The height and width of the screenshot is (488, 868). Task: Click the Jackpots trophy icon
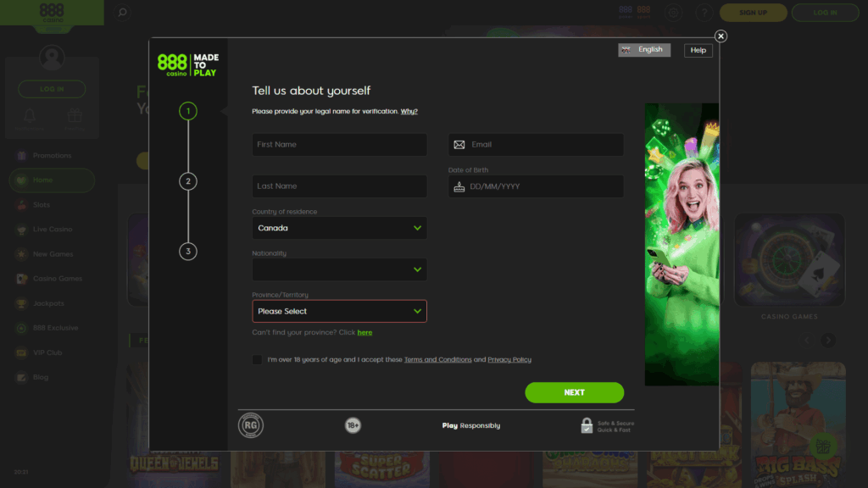click(x=24, y=303)
